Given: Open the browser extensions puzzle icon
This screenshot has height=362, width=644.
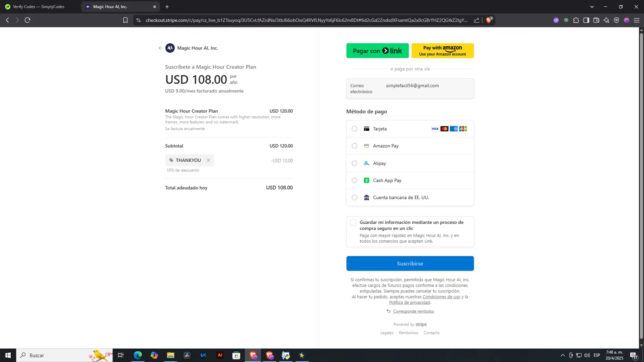Looking at the screenshot, I should point(576,20).
